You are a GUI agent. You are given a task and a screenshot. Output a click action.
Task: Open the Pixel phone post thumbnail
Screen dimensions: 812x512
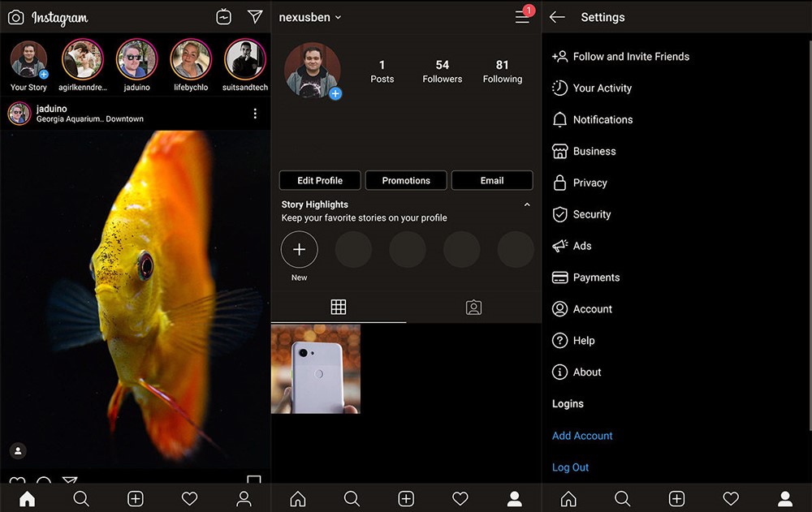pos(316,369)
